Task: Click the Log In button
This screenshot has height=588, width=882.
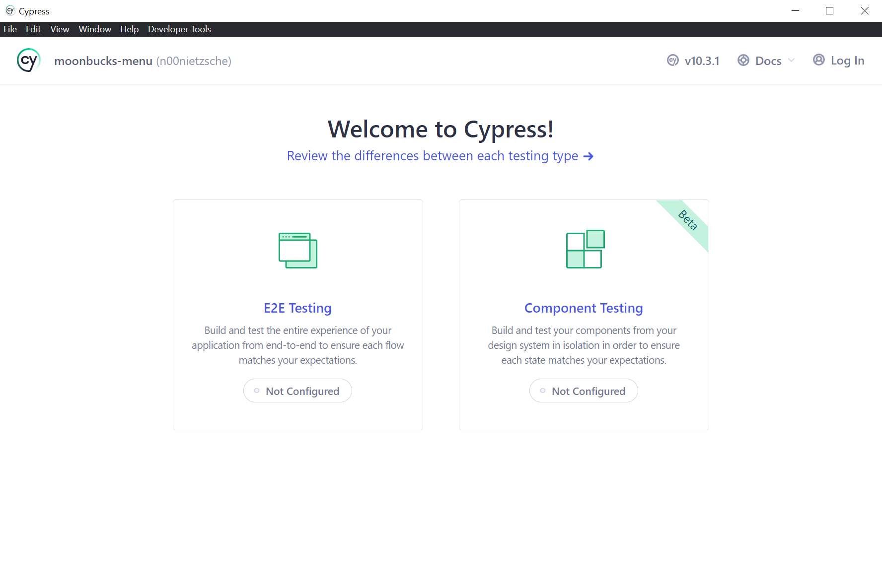Action: [839, 61]
